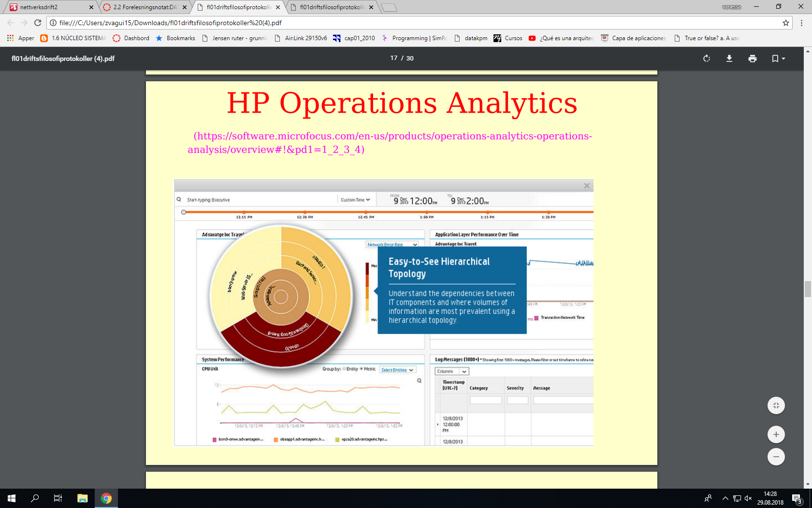Open the Capa de aplicaciones bookmark
This screenshot has height=508, width=812.
(634, 38)
